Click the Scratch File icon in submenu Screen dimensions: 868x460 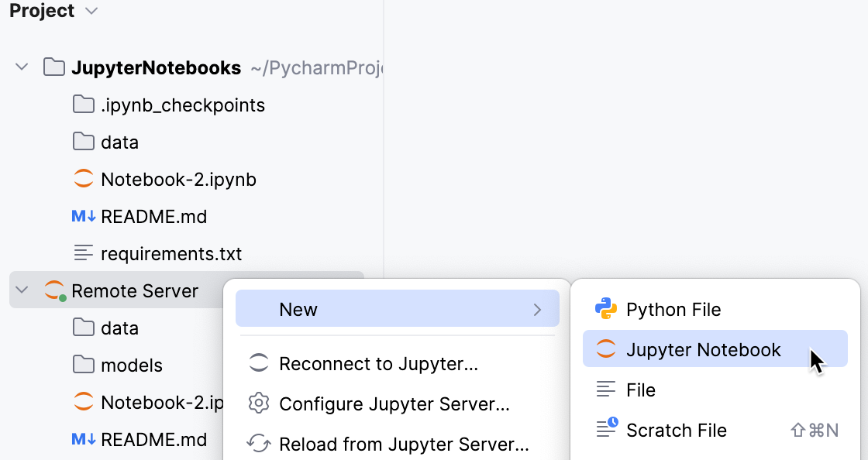(x=607, y=430)
